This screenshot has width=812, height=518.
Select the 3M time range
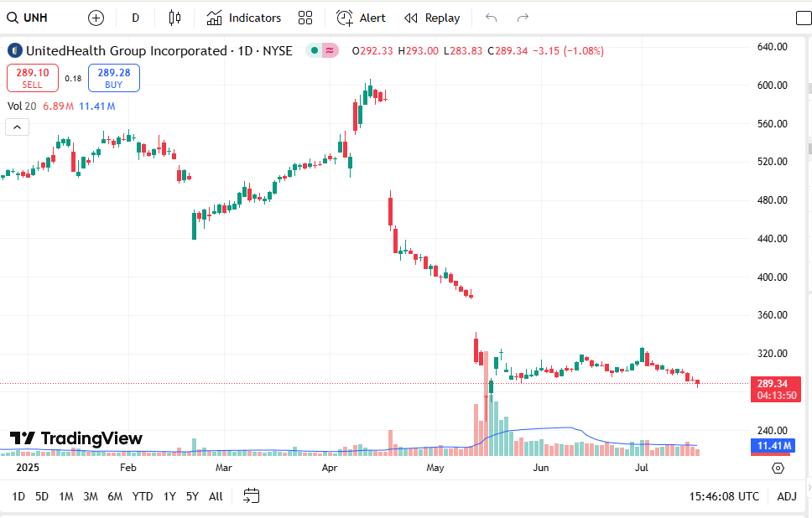(x=91, y=497)
